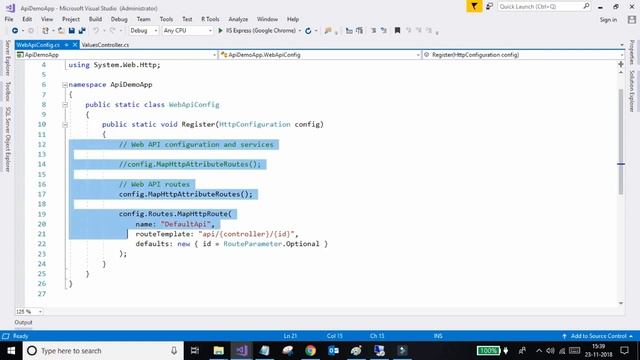Open the Debug menu
This screenshot has width=640, height=360.
point(119,19)
